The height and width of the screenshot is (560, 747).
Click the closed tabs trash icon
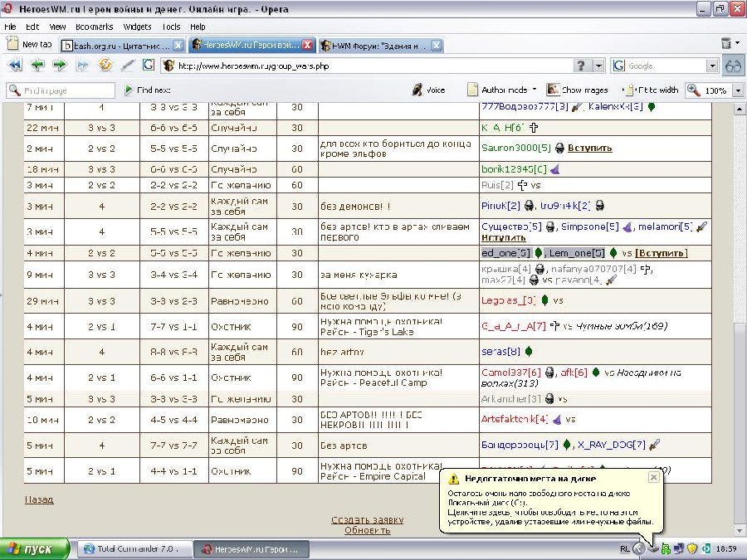point(728,44)
